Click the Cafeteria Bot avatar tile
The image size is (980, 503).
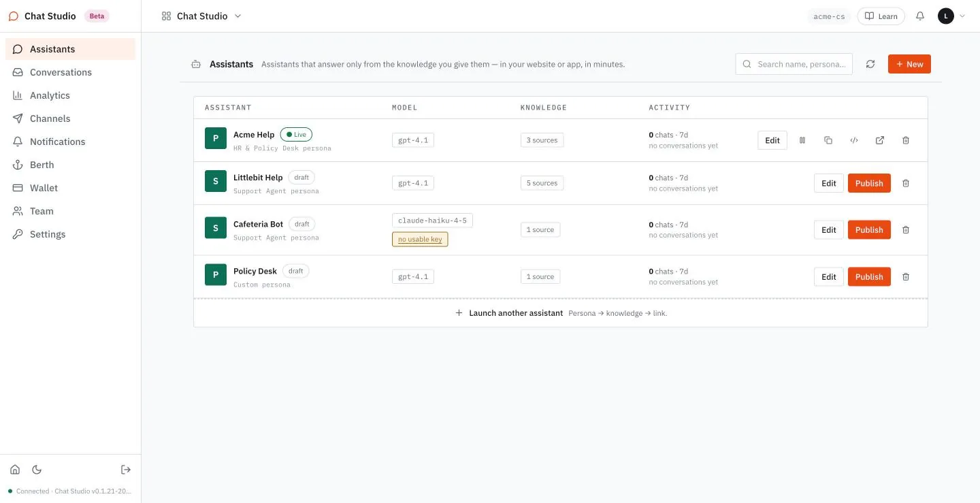216,228
